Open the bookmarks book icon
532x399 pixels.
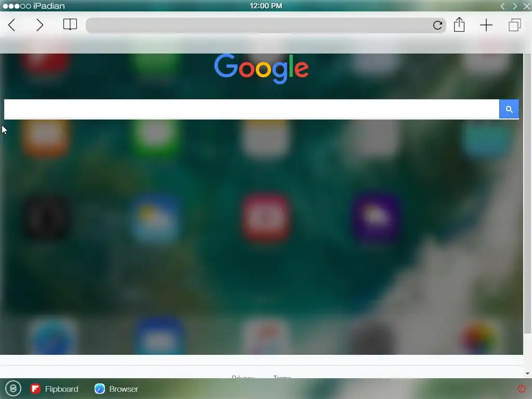click(x=70, y=24)
